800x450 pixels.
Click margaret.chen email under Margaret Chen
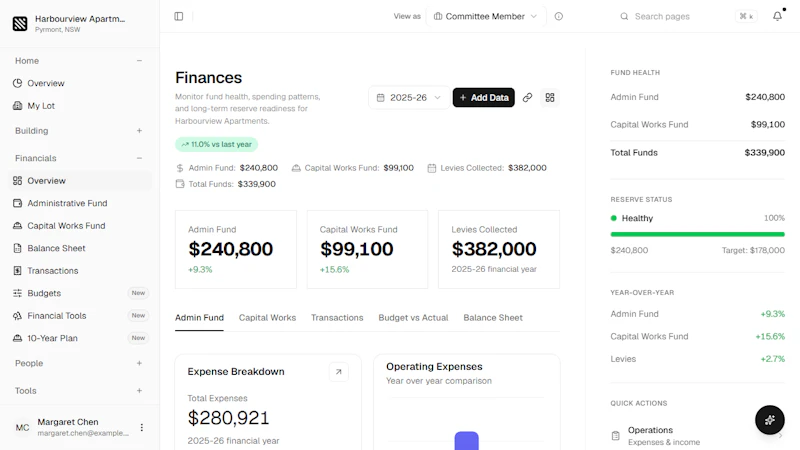click(x=83, y=433)
